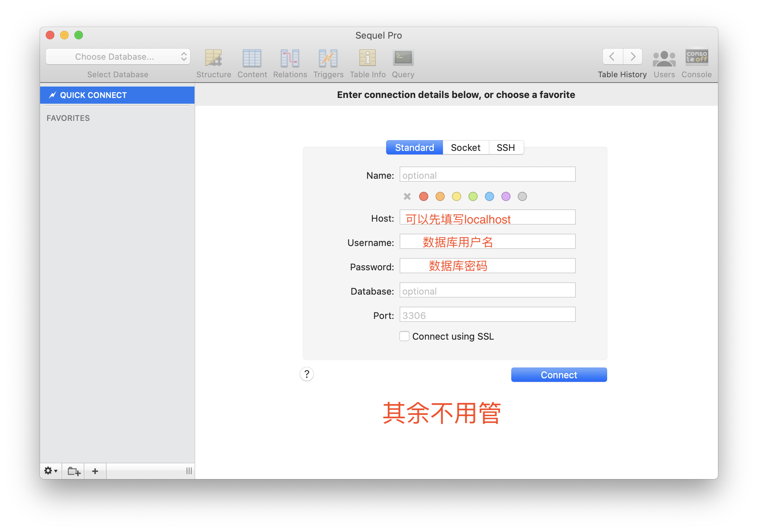
Task: Open the gear settings menu
Action: click(50, 471)
